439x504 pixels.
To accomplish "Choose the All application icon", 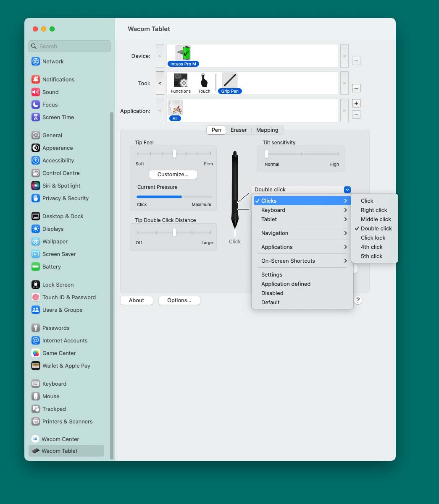I will click(x=175, y=108).
